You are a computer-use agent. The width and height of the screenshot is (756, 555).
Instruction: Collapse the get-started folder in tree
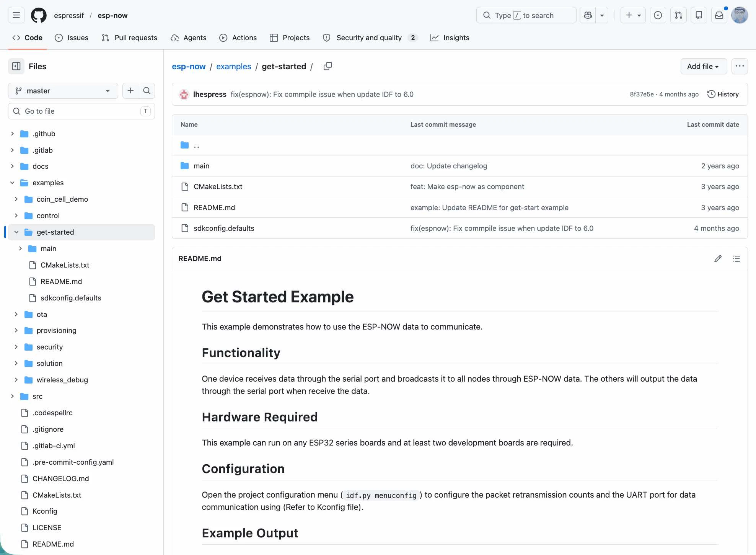coord(16,232)
